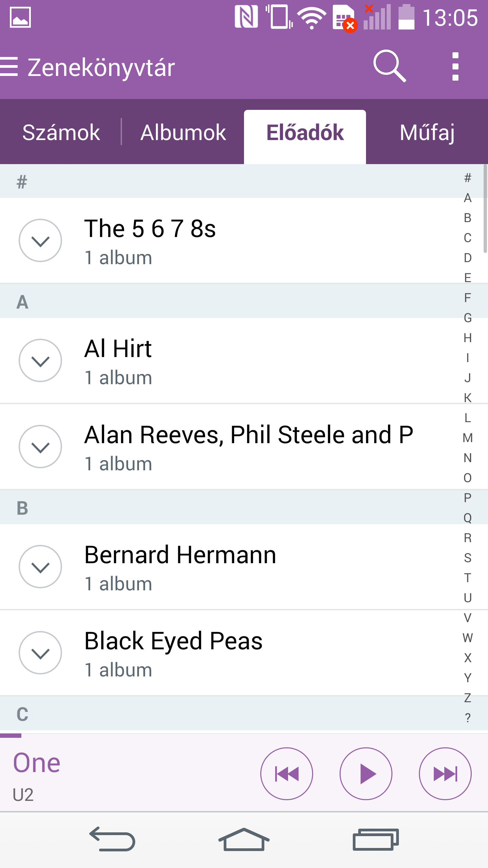
Task: Open the hamburger navigation drawer
Action: click(9, 66)
